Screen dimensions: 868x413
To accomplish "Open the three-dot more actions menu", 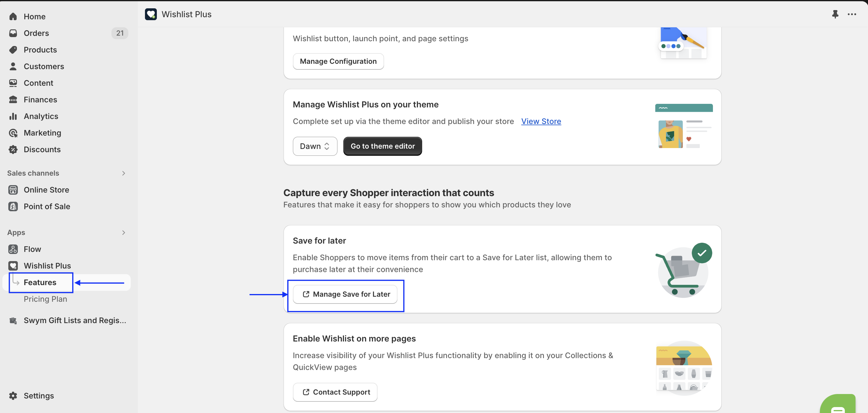I will (852, 14).
